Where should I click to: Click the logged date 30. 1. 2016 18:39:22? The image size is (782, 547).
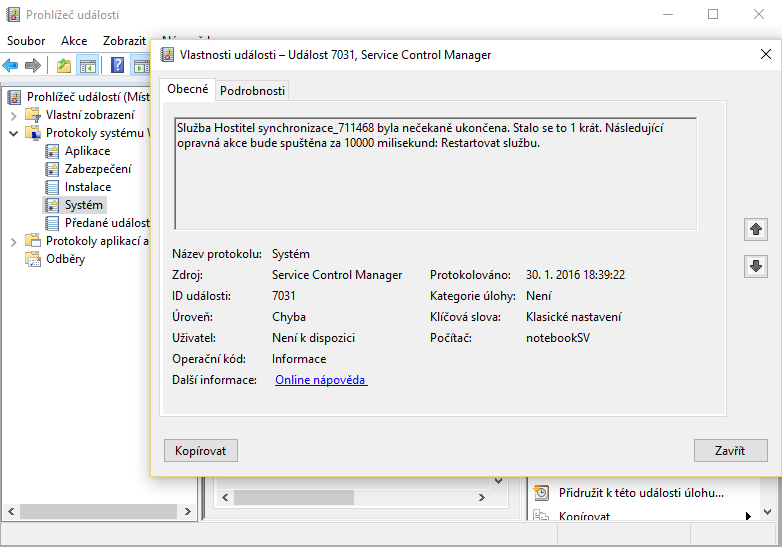point(575,275)
